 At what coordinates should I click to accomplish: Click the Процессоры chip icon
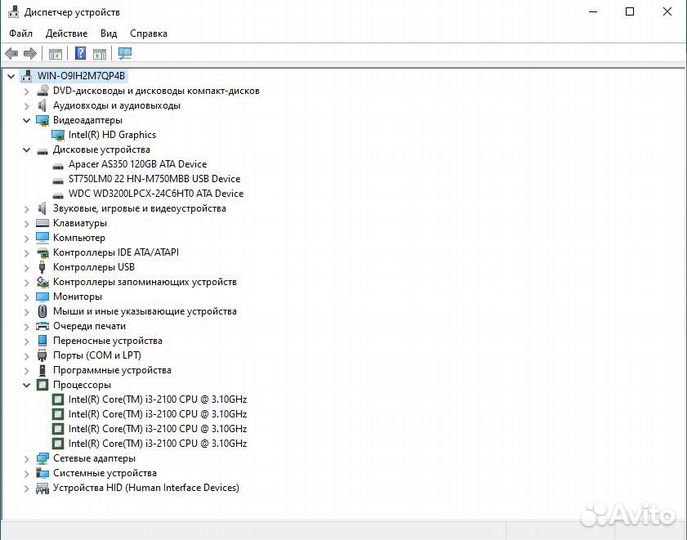point(42,385)
